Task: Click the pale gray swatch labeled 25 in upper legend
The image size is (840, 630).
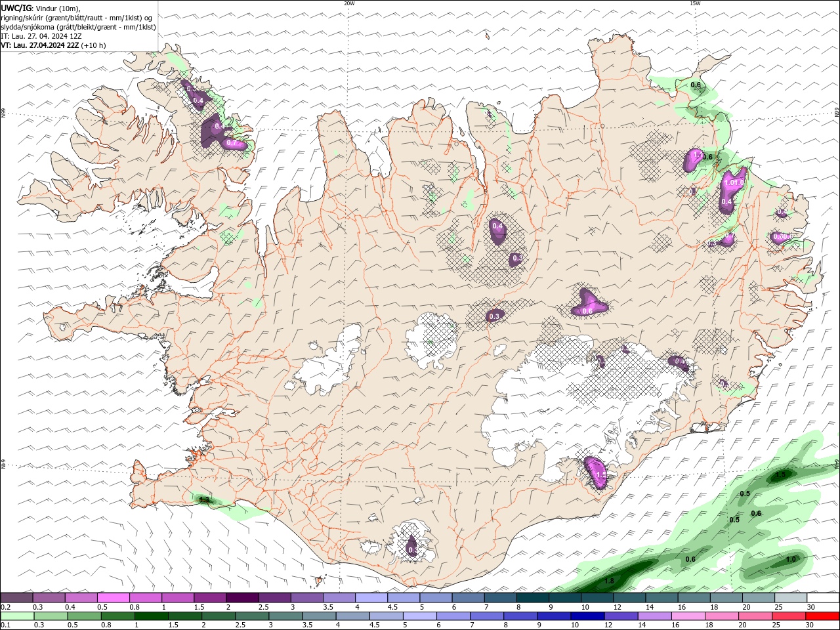Action: pyautogui.click(x=791, y=598)
